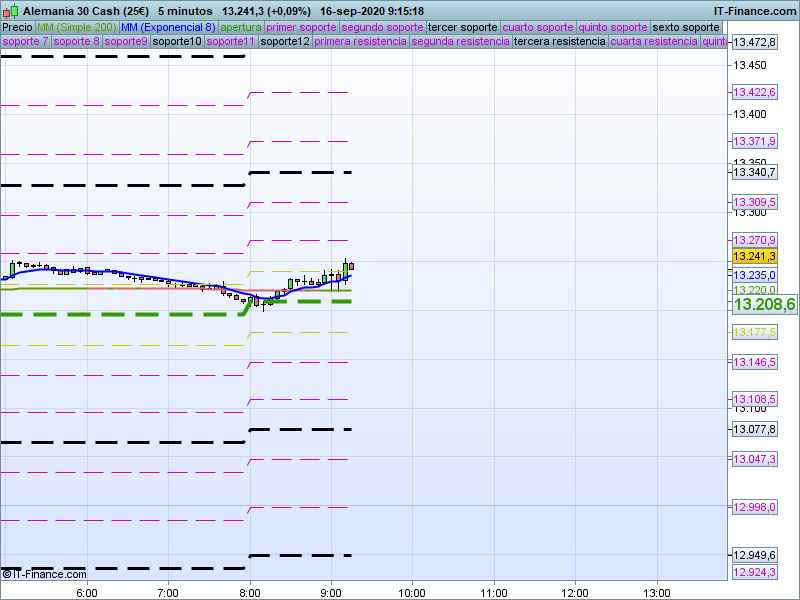
Task: Click the tercer soporte label
Action: [462, 27]
